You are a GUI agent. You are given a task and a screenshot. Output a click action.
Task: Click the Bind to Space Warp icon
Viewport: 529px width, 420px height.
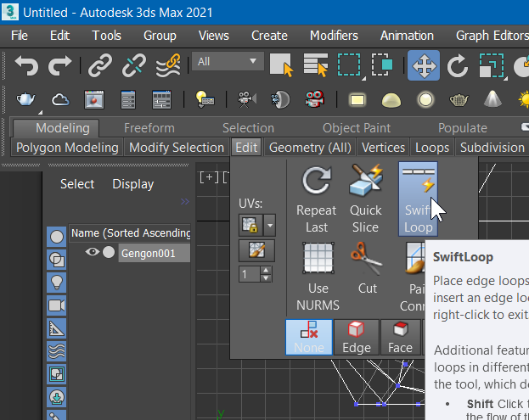(168, 65)
